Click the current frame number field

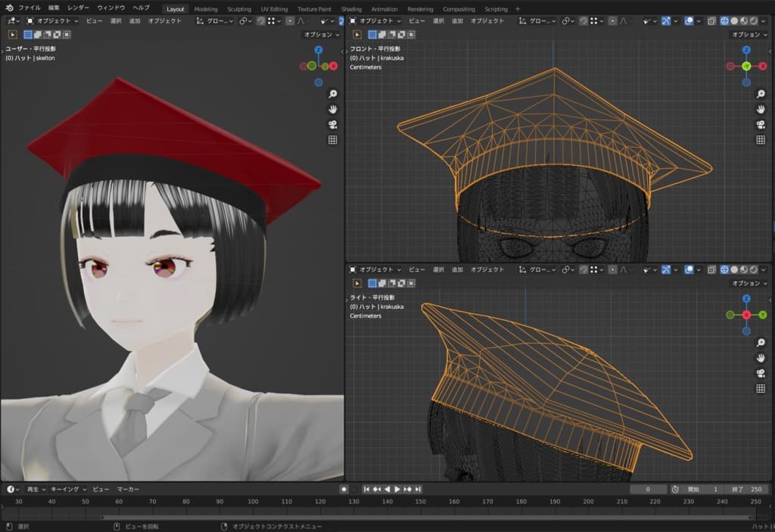(649, 490)
